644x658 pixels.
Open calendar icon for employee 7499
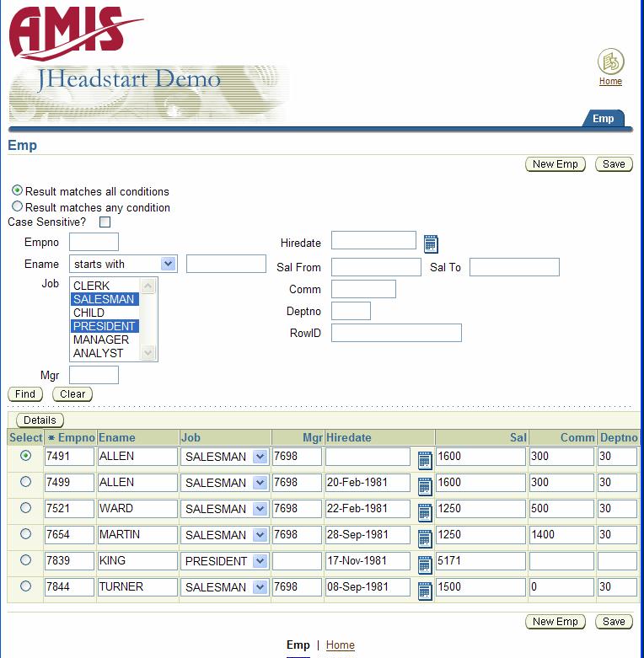coord(425,485)
